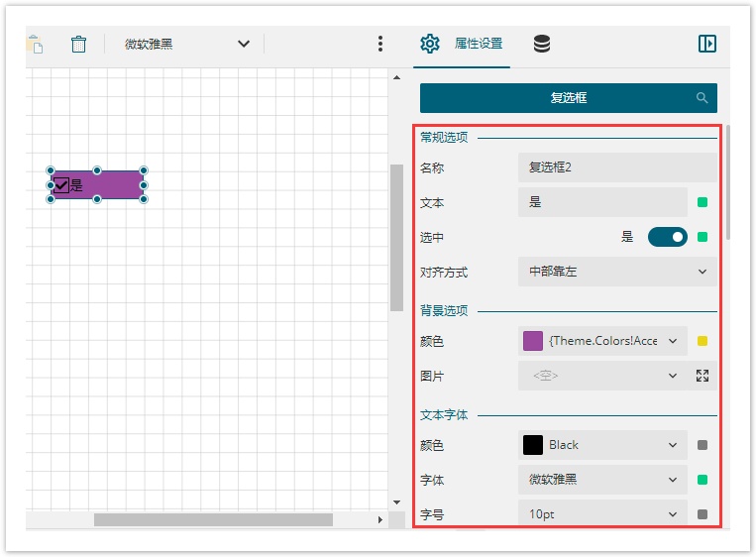The width and height of the screenshot is (756, 557).
Task: Click the canvas horizontal scrollbar thumb
Action: click(213, 519)
